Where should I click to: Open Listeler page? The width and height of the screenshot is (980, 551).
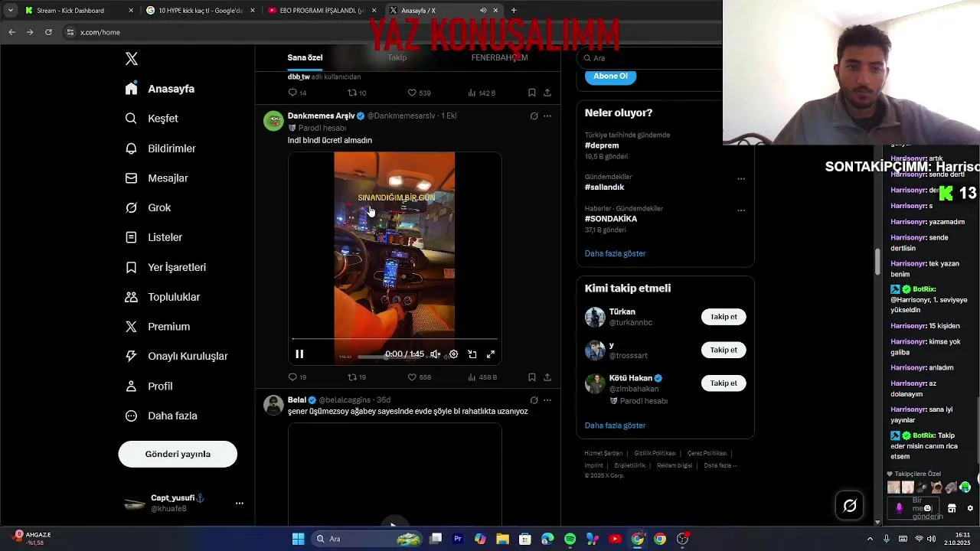click(x=153, y=237)
